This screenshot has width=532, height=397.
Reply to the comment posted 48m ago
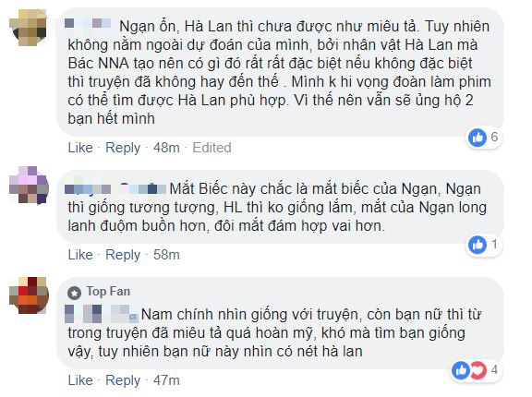pos(123,148)
